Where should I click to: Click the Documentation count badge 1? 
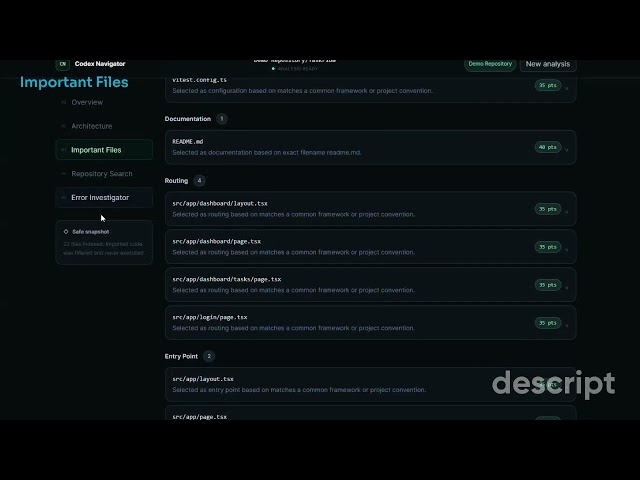click(222, 119)
